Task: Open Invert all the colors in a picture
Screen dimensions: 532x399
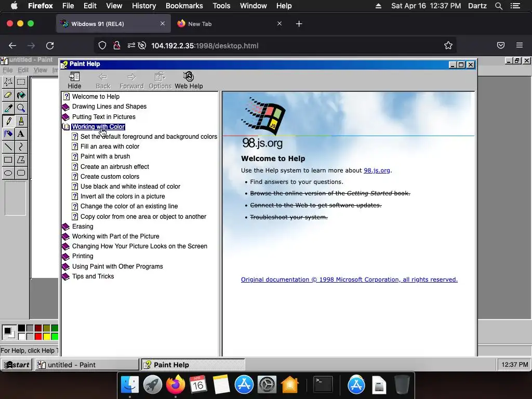Action: (123, 196)
